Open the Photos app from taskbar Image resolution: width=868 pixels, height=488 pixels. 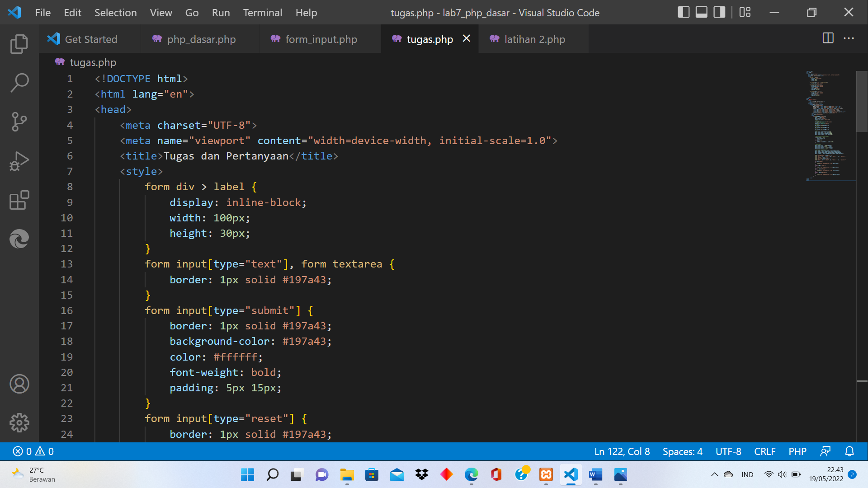(x=620, y=474)
